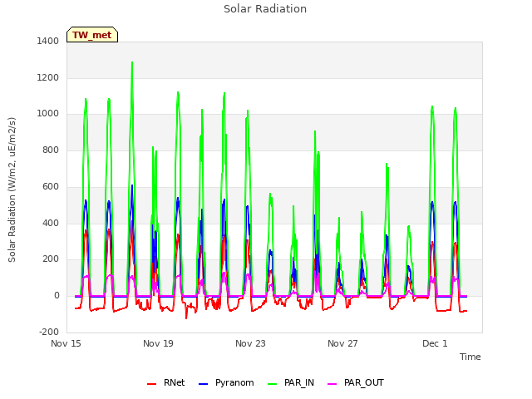This screenshot has height=399, width=532.
Task: Click the green PAR_IN legend swatch
Action: click(272, 384)
